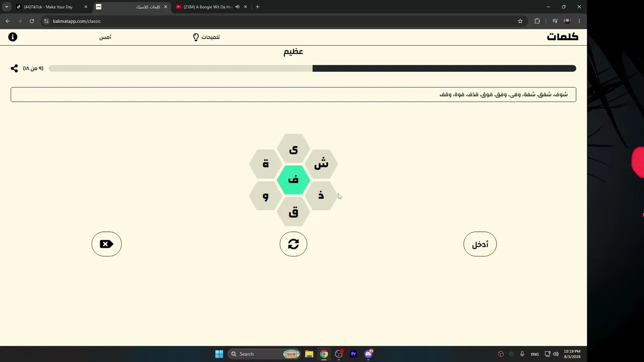Click the microphone icon in the system tray
Viewport: 644px width, 362px height.
[x=522, y=354]
